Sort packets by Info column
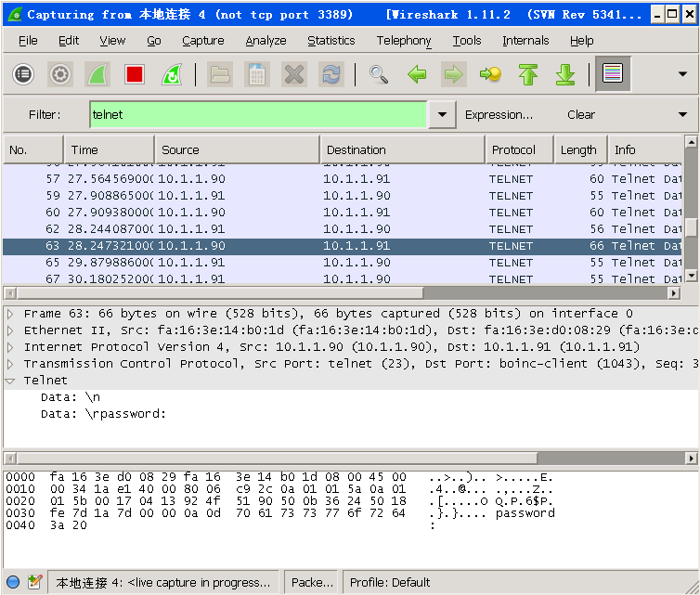 [x=645, y=150]
